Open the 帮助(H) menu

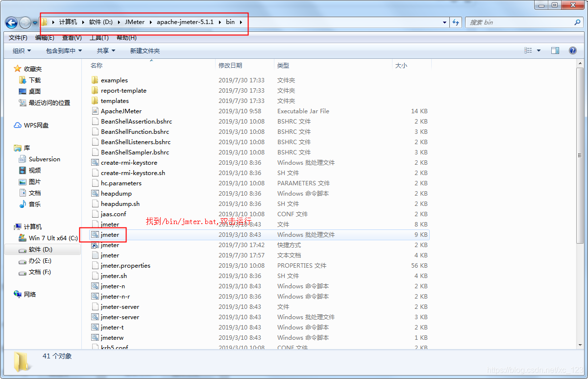coord(126,38)
